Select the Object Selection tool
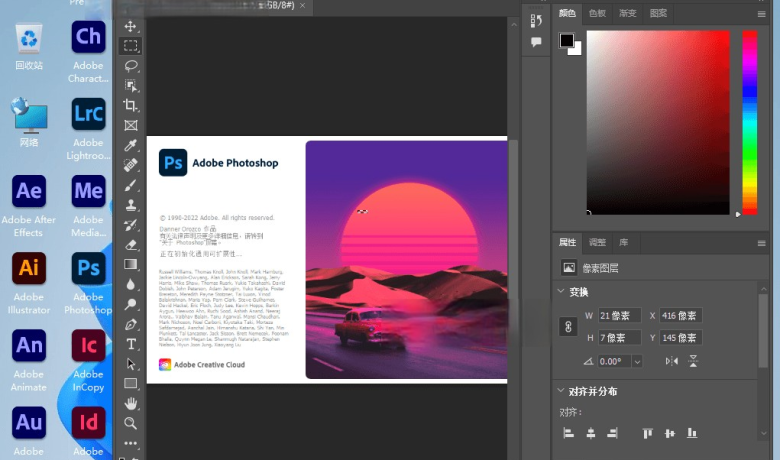780x460 pixels. (x=131, y=86)
